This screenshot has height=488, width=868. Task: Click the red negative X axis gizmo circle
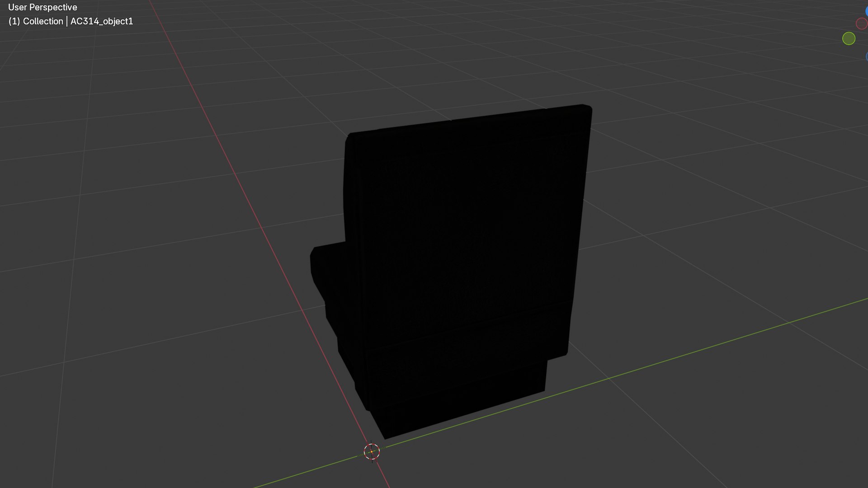(x=862, y=23)
